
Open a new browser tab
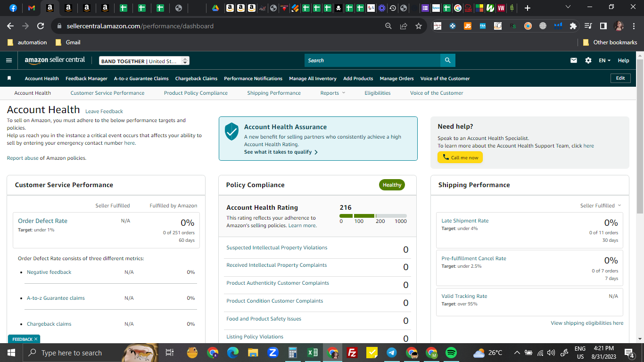pos(528,8)
